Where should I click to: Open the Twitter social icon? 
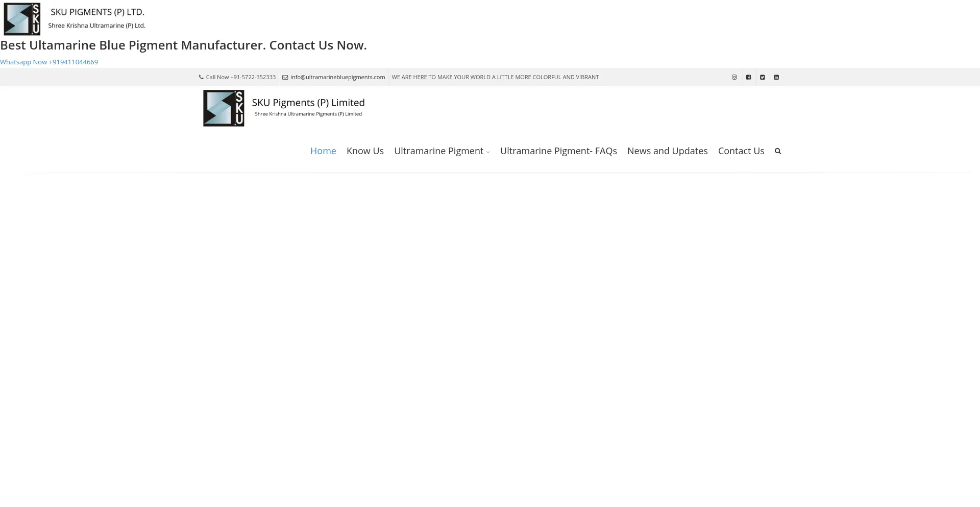tap(762, 77)
